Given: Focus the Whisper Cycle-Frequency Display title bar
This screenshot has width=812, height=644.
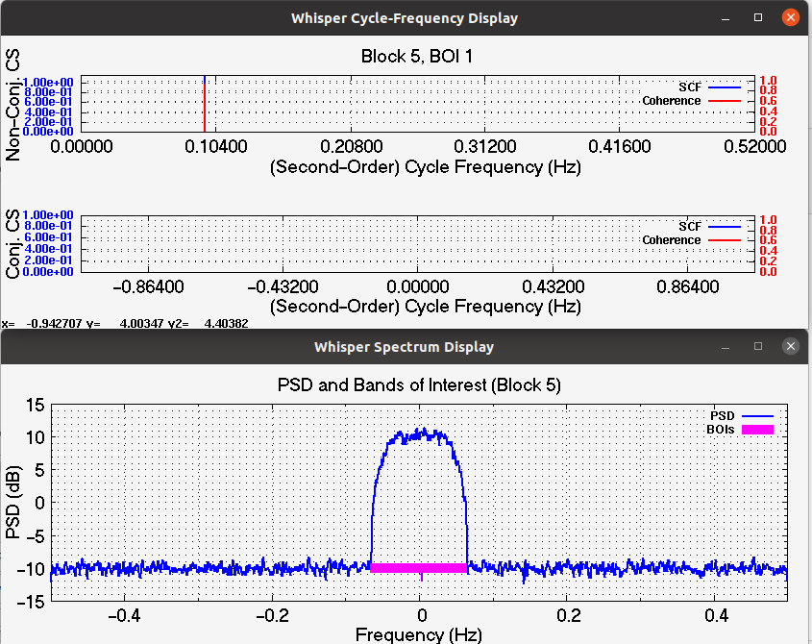Looking at the screenshot, I should point(404,17).
